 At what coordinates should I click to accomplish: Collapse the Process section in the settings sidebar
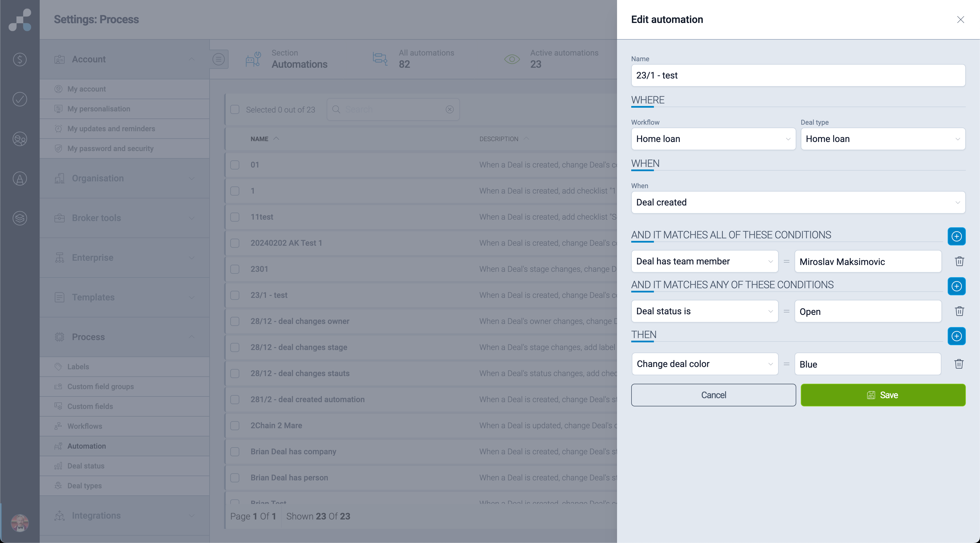pyautogui.click(x=192, y=337)
